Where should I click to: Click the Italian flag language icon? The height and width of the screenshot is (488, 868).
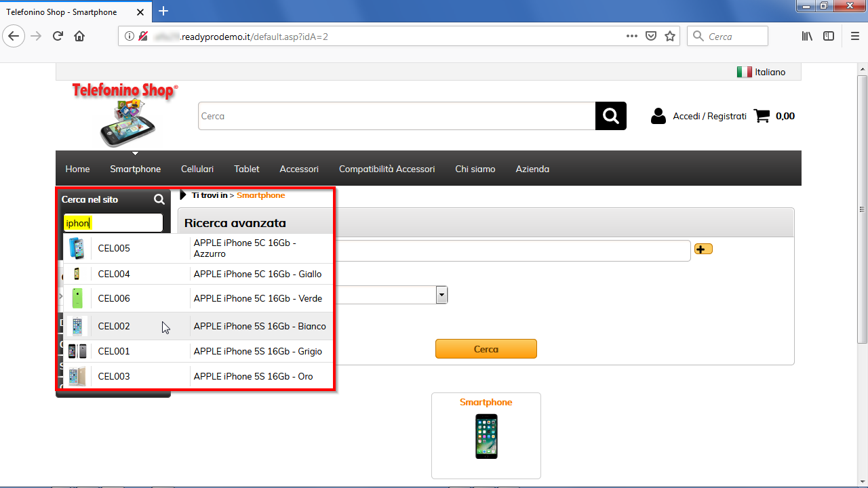click(744, 72)
